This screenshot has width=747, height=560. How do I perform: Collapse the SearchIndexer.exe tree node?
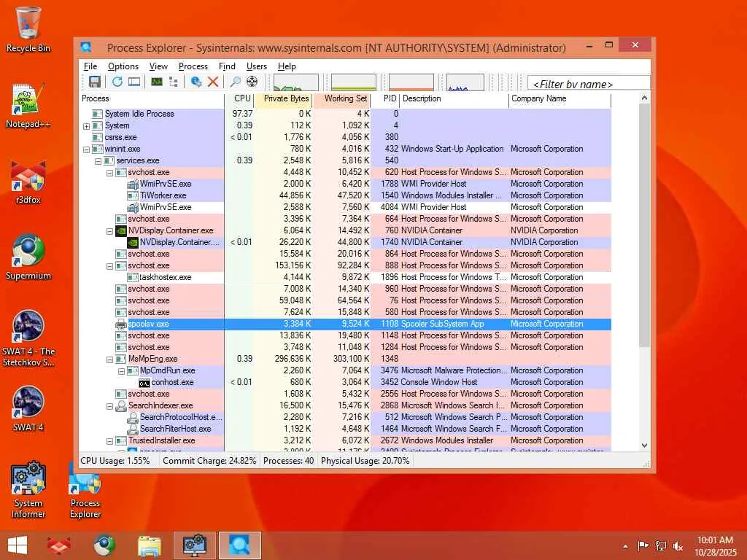tap(109, 406)
